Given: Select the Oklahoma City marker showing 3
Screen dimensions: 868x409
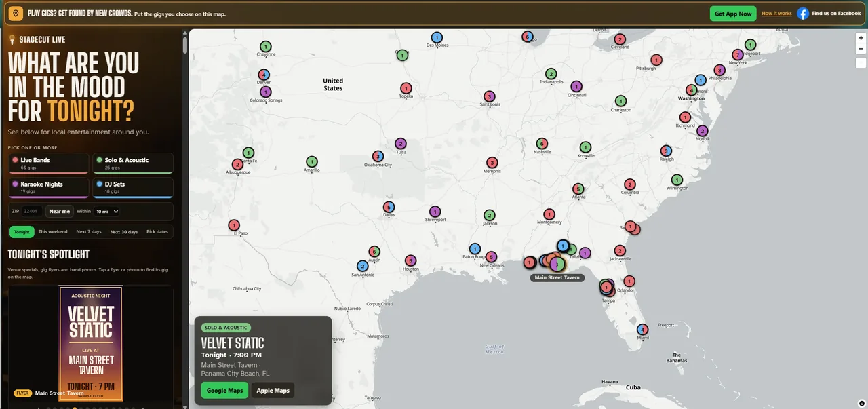Looking at the screenshot, I should tap(378, 157).
